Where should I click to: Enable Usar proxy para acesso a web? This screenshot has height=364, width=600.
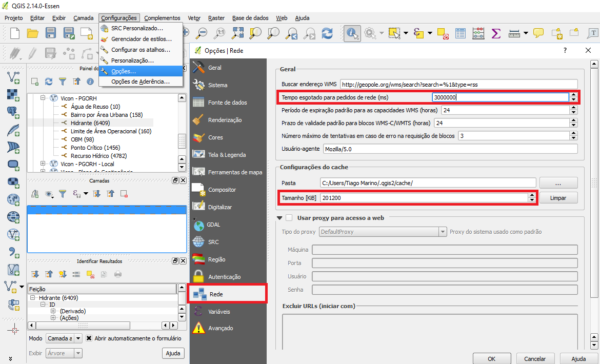point(289,218)
